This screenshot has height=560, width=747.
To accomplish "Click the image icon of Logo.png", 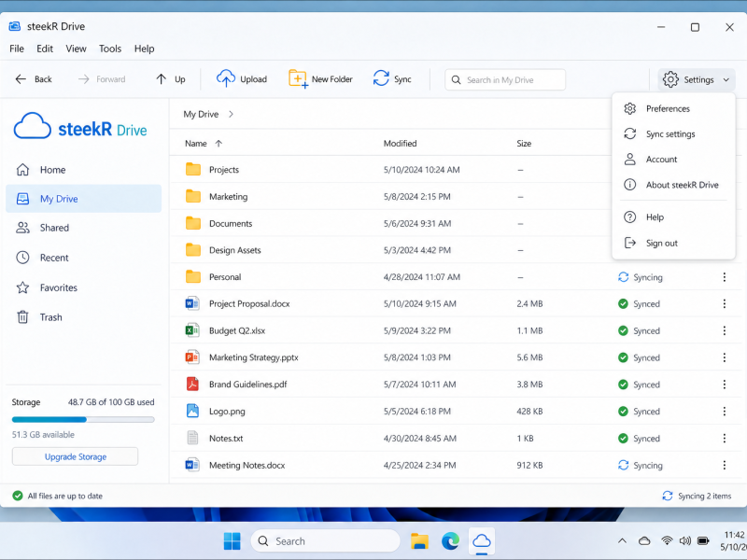I will pos(192,411).
